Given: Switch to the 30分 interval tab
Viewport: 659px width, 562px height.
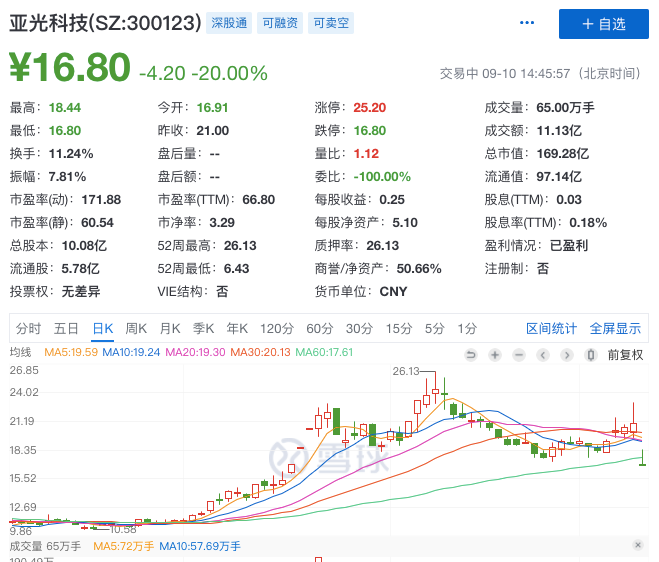Looking at the screenshot, I should click(x=359, y=328).
